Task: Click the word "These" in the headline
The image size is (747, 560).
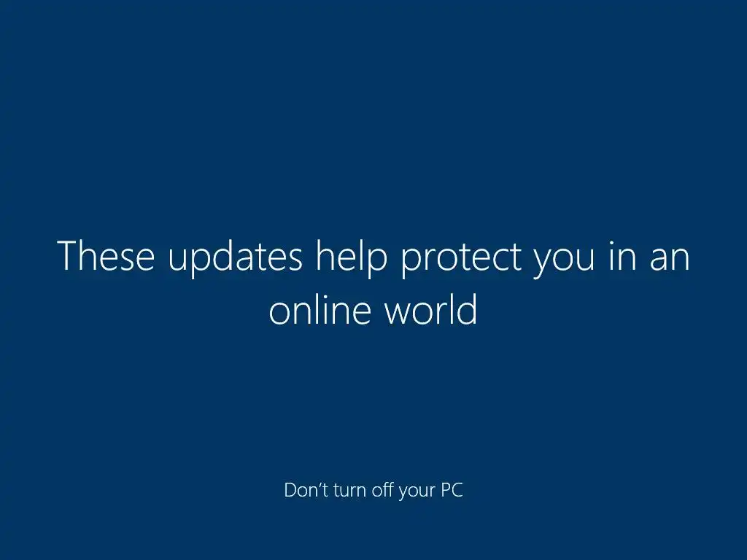Action: click(x=106, y=256)
